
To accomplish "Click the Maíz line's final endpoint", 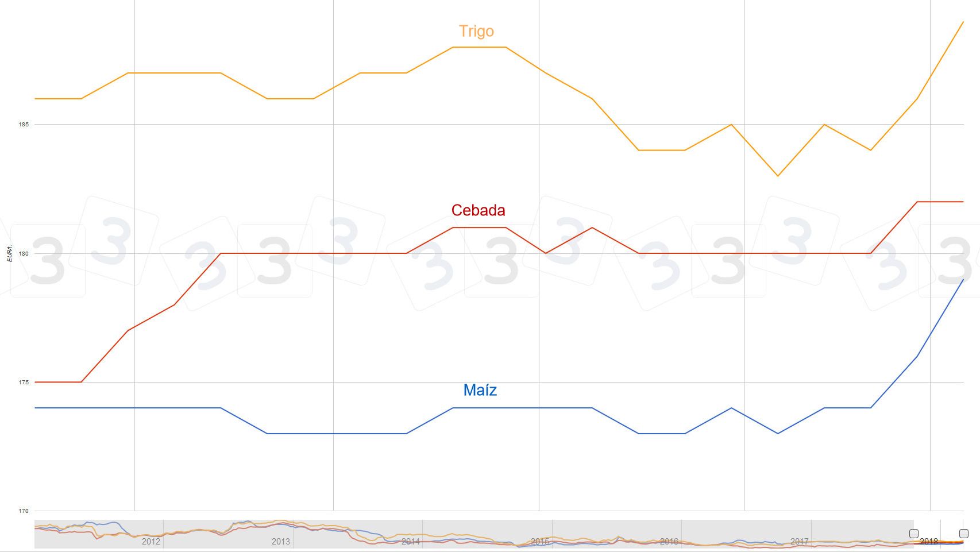I will [x=963, y=279].
